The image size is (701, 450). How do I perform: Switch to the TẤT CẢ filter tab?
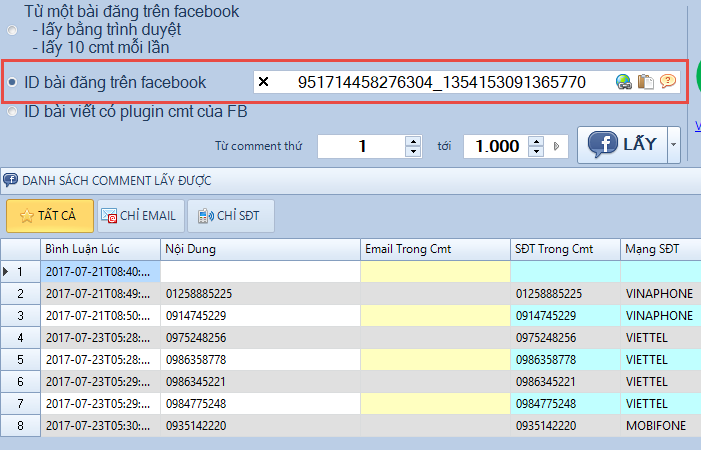50,215
